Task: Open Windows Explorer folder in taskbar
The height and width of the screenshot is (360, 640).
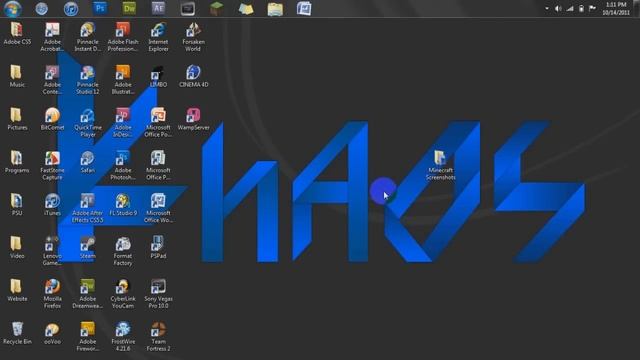Action: 275,9
